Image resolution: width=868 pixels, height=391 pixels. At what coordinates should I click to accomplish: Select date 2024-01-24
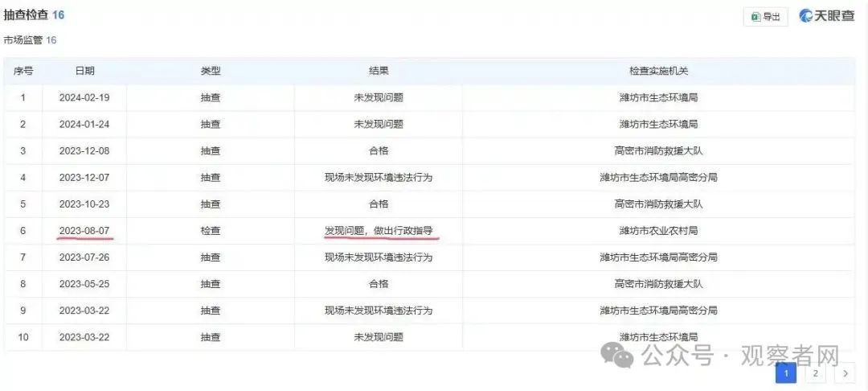pyautogui.click(x=84, y=124)
